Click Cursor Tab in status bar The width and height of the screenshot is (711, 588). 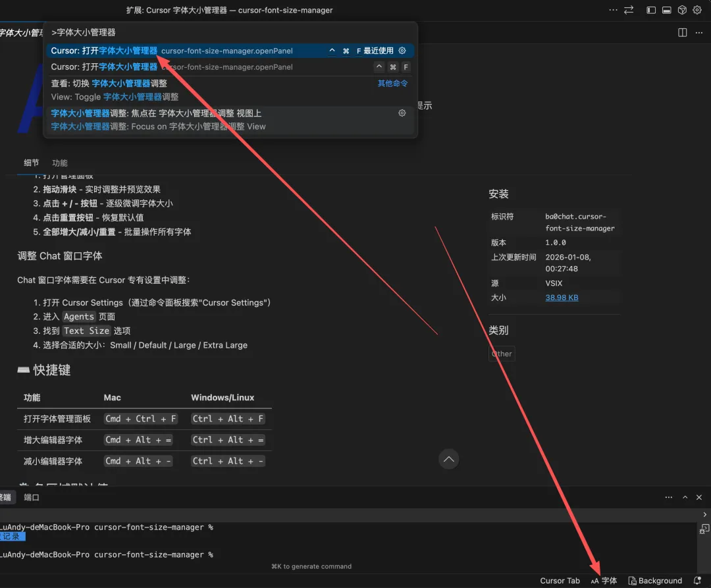click(x=560, y=581)
